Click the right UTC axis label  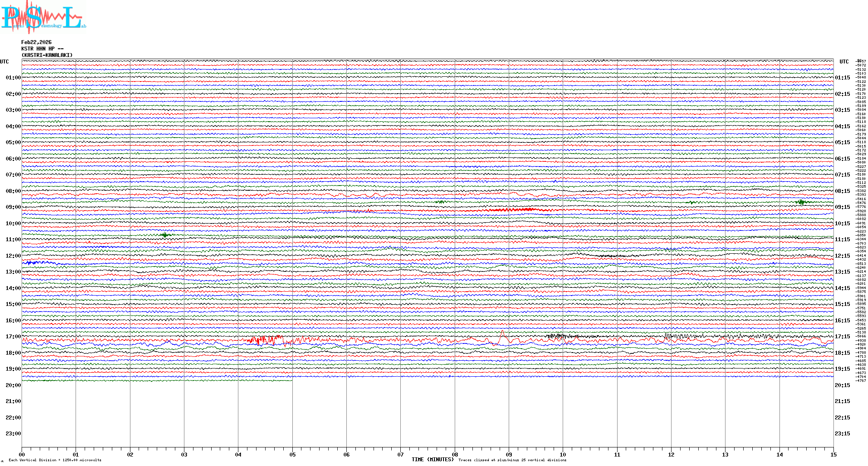coord(844,62)
